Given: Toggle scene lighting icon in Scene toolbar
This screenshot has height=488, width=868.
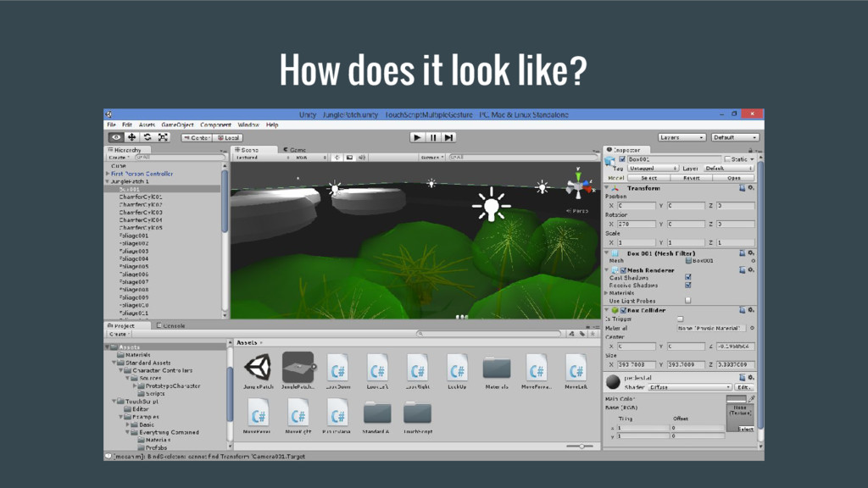Looking at the screenshot, I should coord(337,158).
